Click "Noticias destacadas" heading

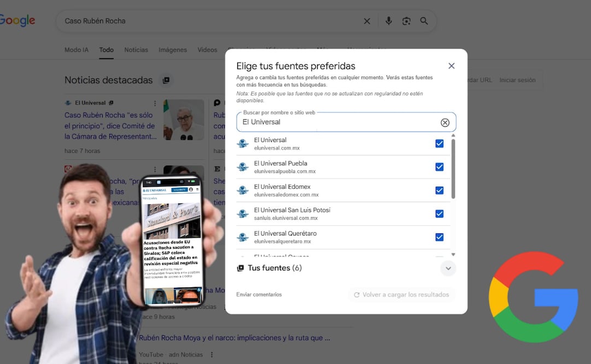109,80
